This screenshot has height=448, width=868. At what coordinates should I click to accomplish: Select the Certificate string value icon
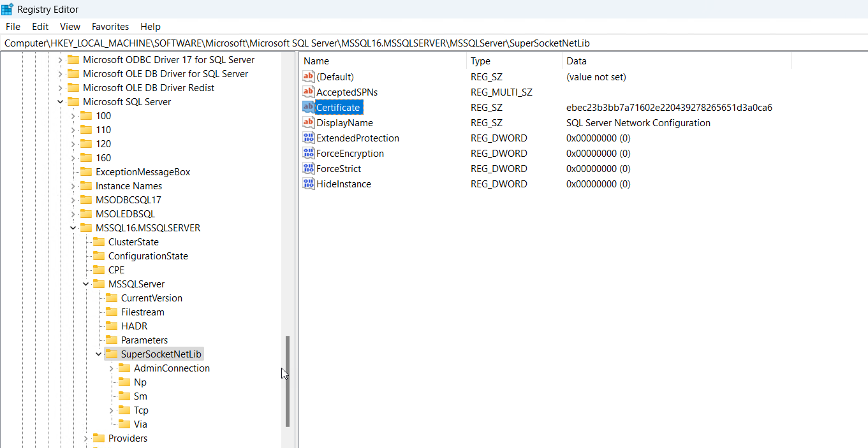click(x=309, y=107)
